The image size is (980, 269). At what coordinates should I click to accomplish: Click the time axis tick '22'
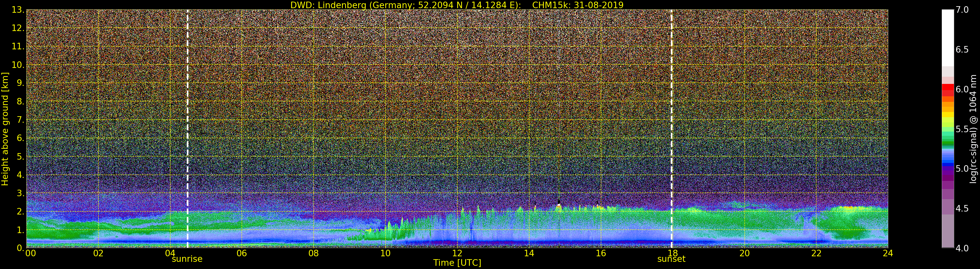point(816,253)
